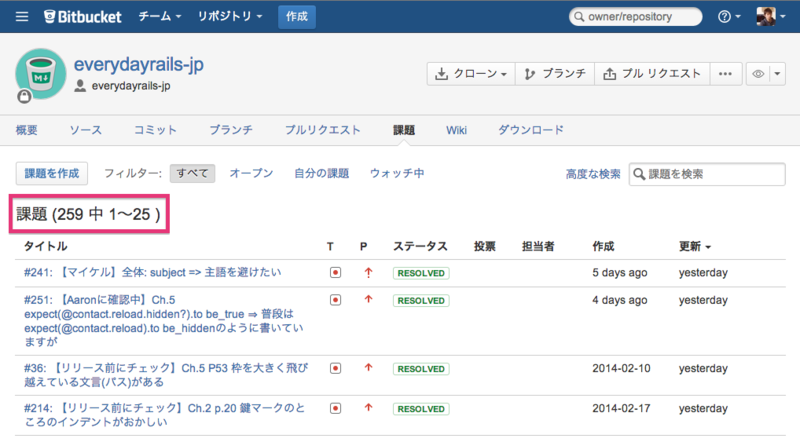Sort by the 担当者 column header
800x442 pixels.
[x=538, y=247]
